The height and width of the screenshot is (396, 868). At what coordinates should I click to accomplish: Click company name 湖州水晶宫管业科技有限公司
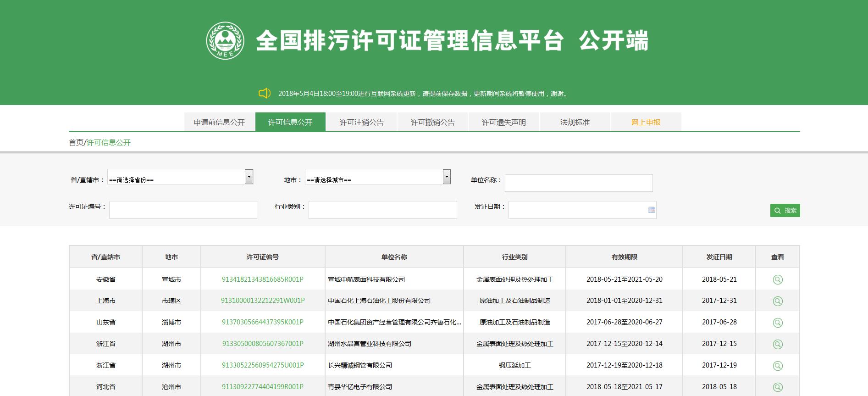tap(370, 344)
